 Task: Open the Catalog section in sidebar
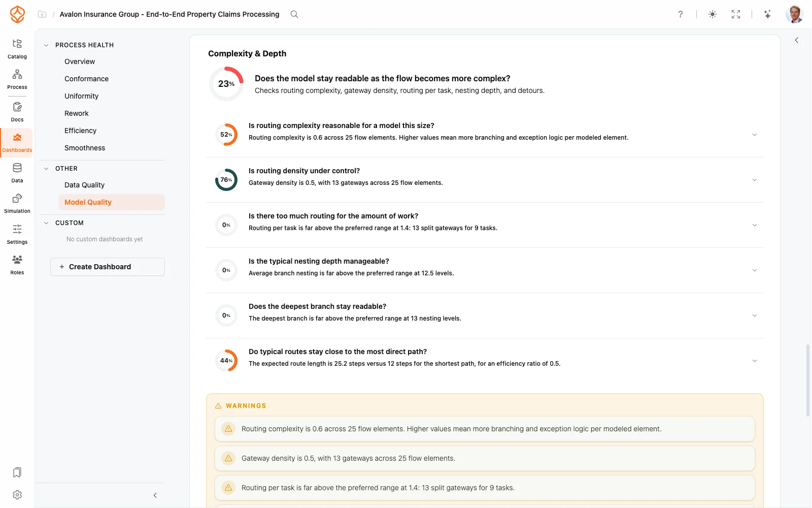click(17, 49)
